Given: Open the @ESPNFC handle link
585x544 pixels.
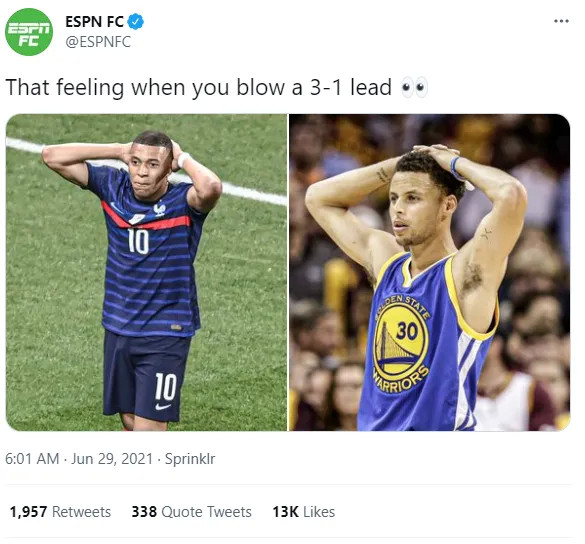Looking at the screenshot, I should click(x=98, y=42).
